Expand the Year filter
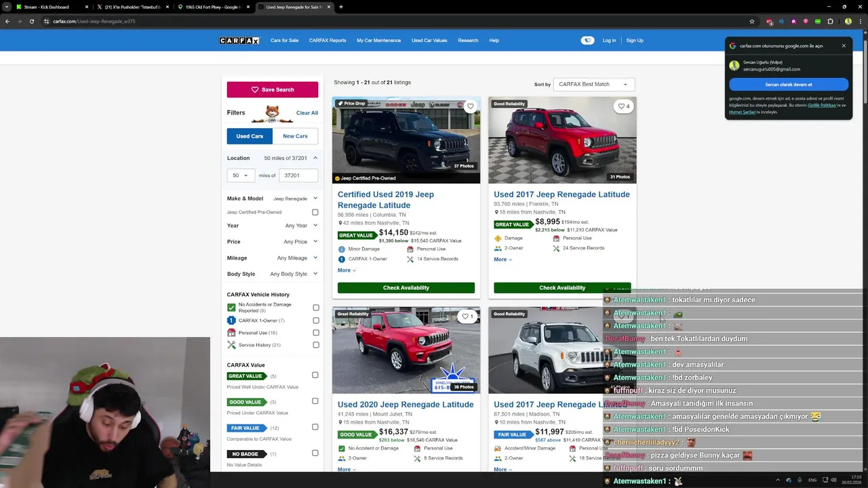Image resolution: width=868 pixels, height=488 pixels. 315,225
